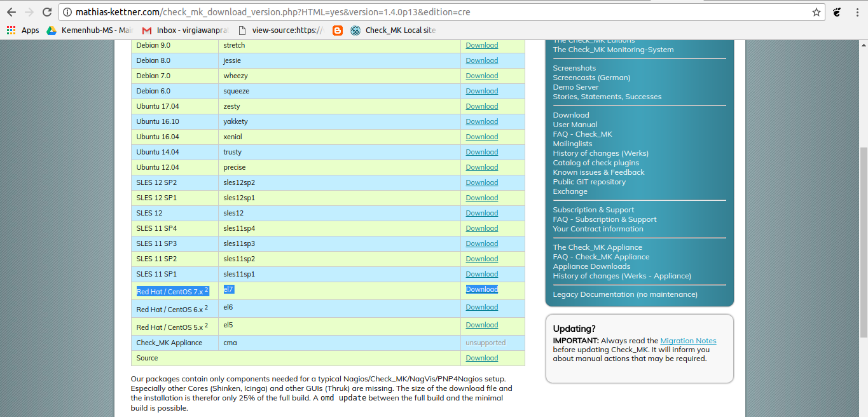Download the Debian 8.0 jessie package

click(481, 60)
